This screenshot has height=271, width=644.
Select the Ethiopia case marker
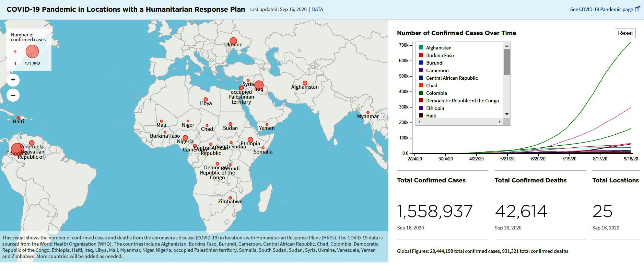(x=250, y=140)
